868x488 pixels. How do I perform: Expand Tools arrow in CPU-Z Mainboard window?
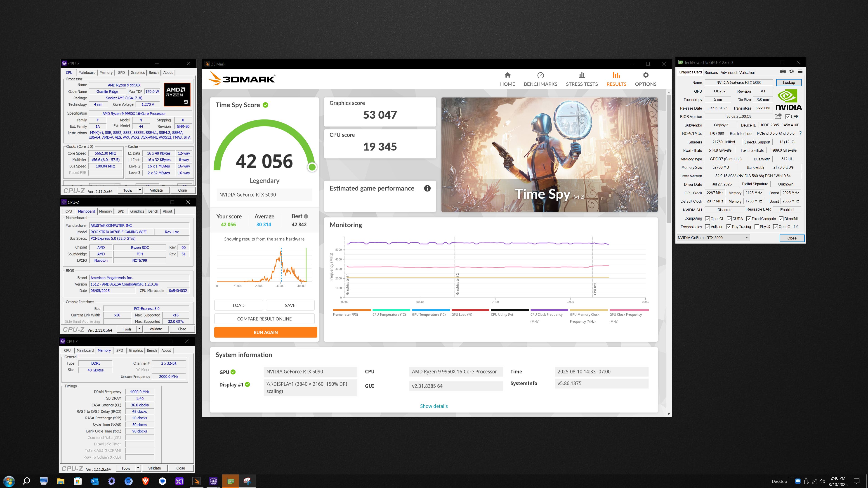pyautogui.click(x=139, y=329)
